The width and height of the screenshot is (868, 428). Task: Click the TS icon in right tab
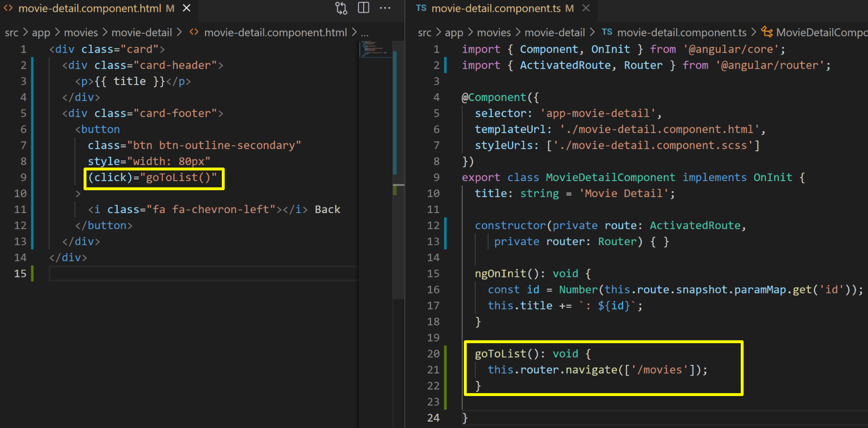pyautogui.click(x=421, y=8)
